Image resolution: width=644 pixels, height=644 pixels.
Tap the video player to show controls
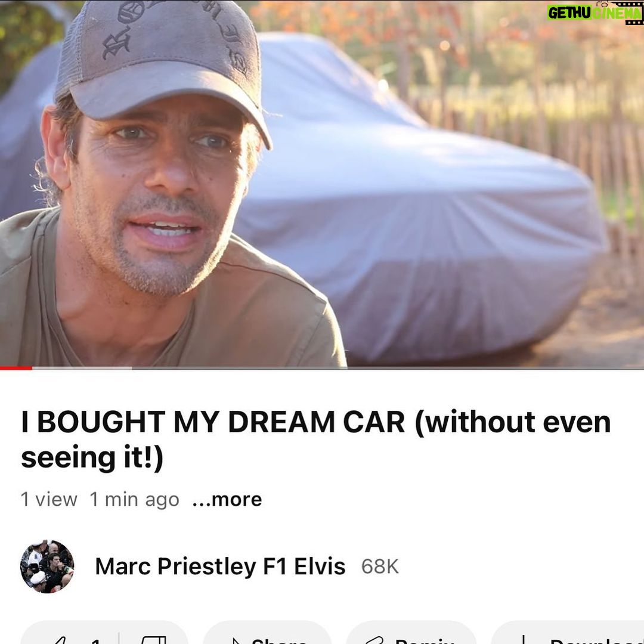[322, 183]
